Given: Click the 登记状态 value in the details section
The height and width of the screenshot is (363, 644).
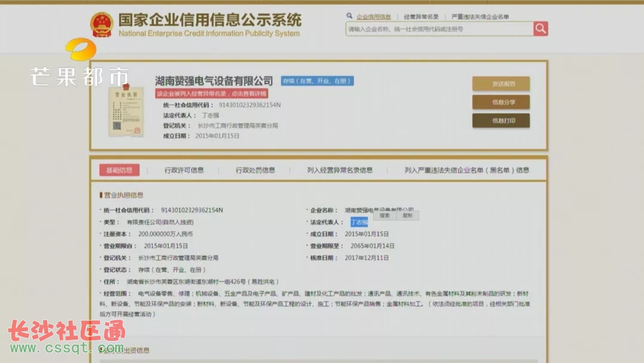Looking at the screenshot, I should (172, 270).
